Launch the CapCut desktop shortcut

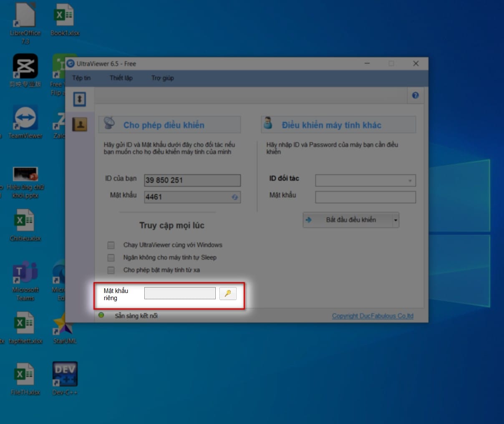point(25,71)
